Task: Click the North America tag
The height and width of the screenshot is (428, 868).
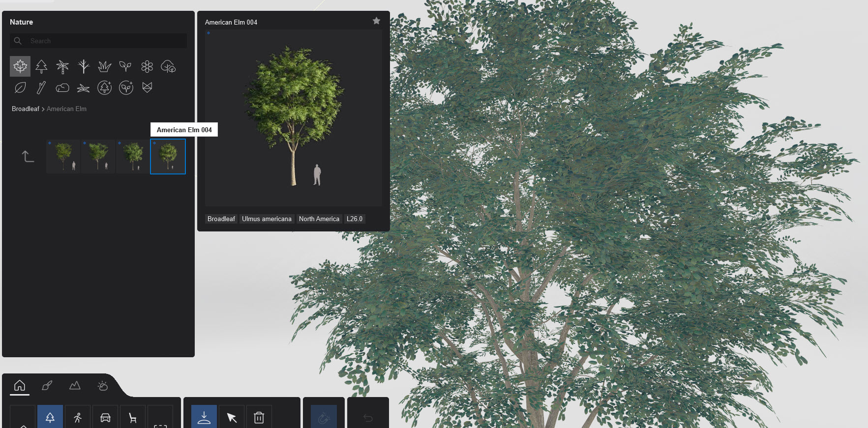Action: point(319,219)
